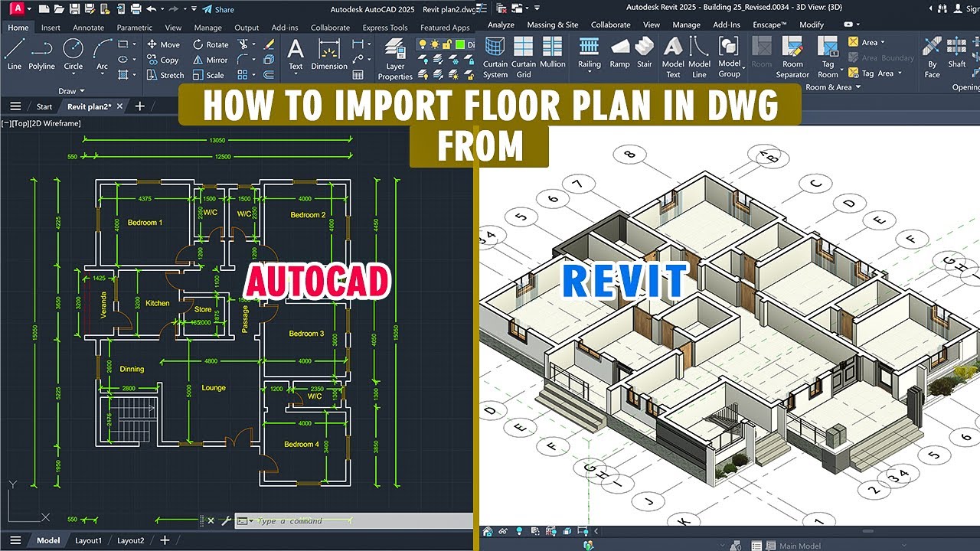Viewport: 980px width, 551px height.
Task: Click the Stretch tool
Action: [165, 75]
